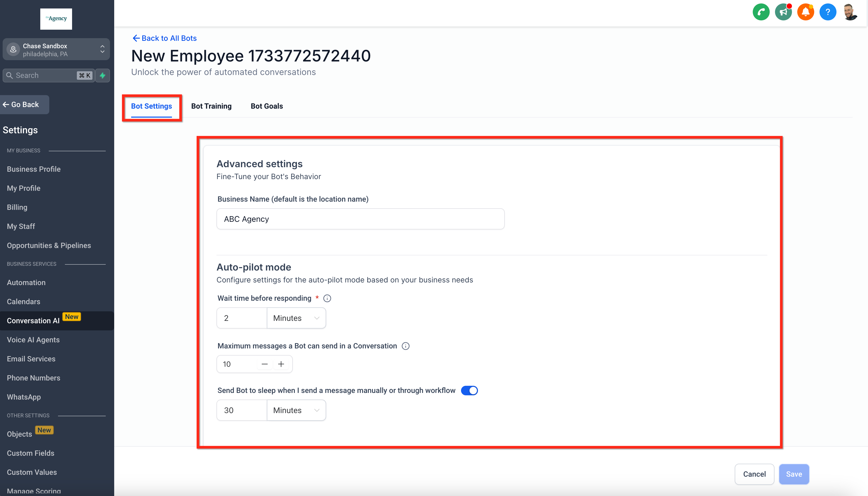
Task: Decrease maximum messages with minus button
Action: (x=264, y=364)
